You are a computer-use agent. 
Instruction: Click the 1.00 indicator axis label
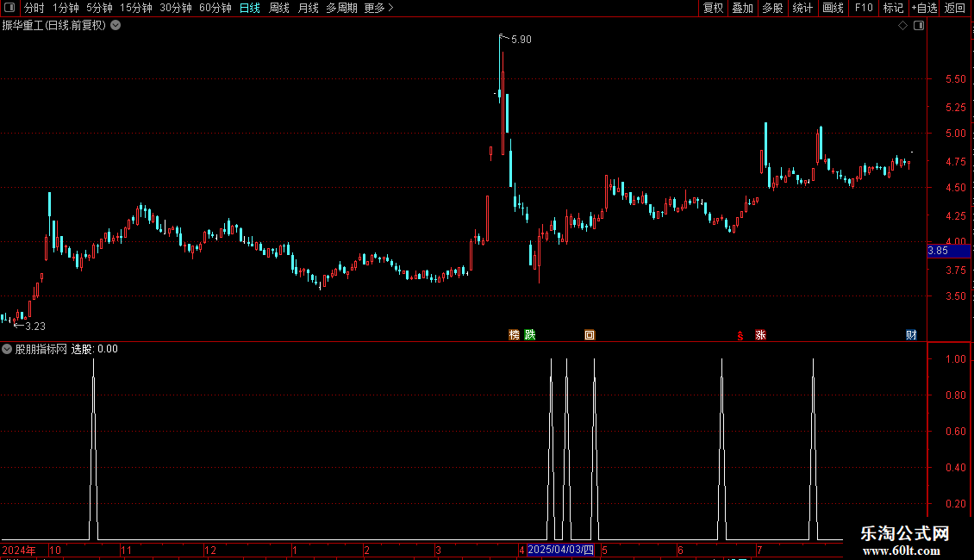click(x=955, y=359)
